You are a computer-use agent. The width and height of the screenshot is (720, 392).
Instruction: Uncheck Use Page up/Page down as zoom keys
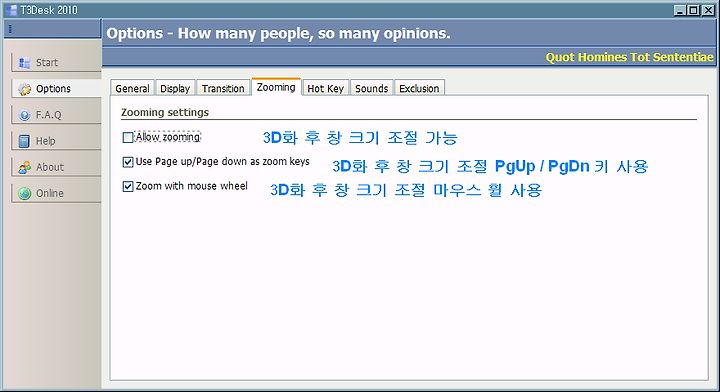click(x=128, y=162)
